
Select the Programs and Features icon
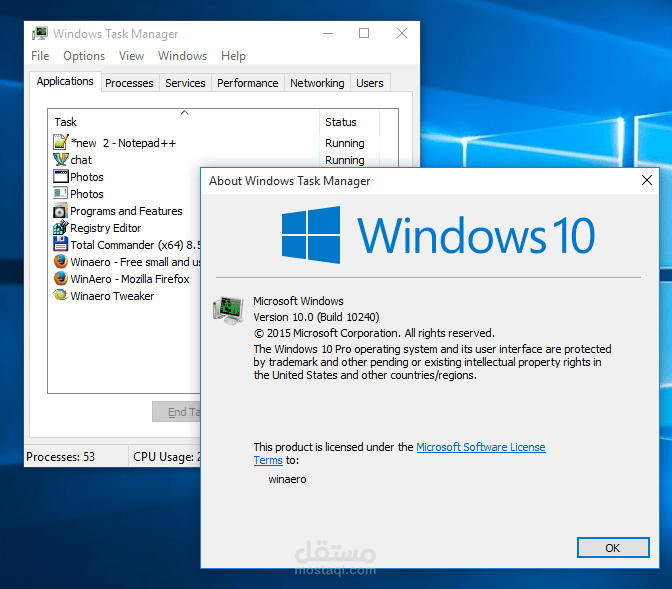click(x=60, y=210)
